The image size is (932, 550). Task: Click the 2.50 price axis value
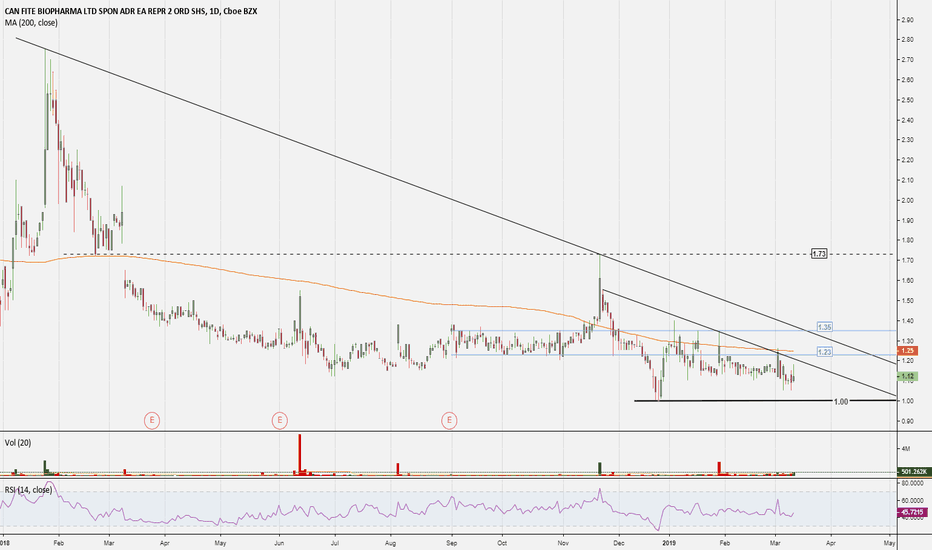908,100
